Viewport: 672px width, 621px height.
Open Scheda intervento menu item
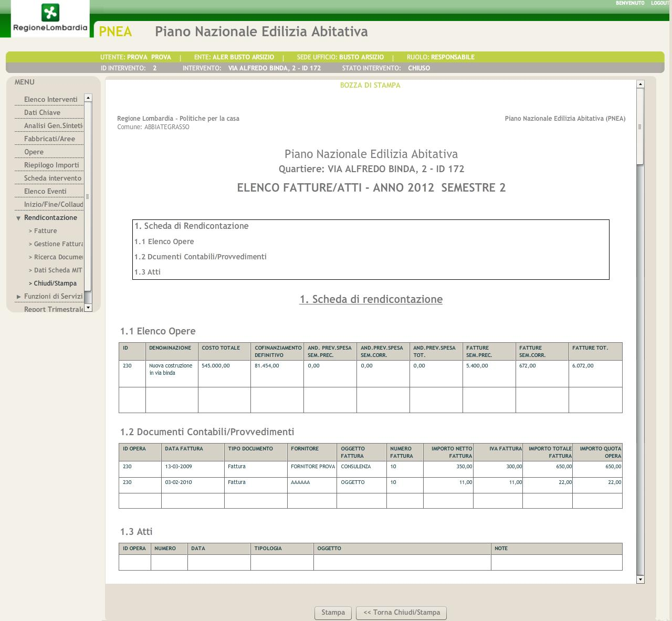coord(52,178)
